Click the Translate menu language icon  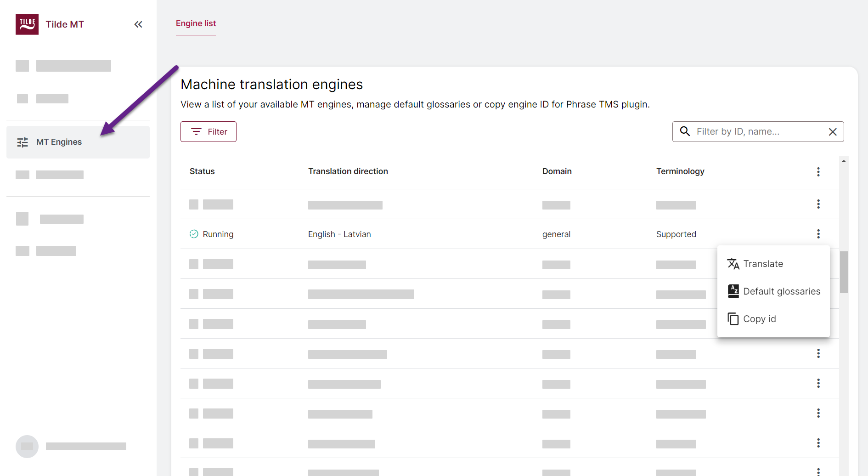[733, 264]
